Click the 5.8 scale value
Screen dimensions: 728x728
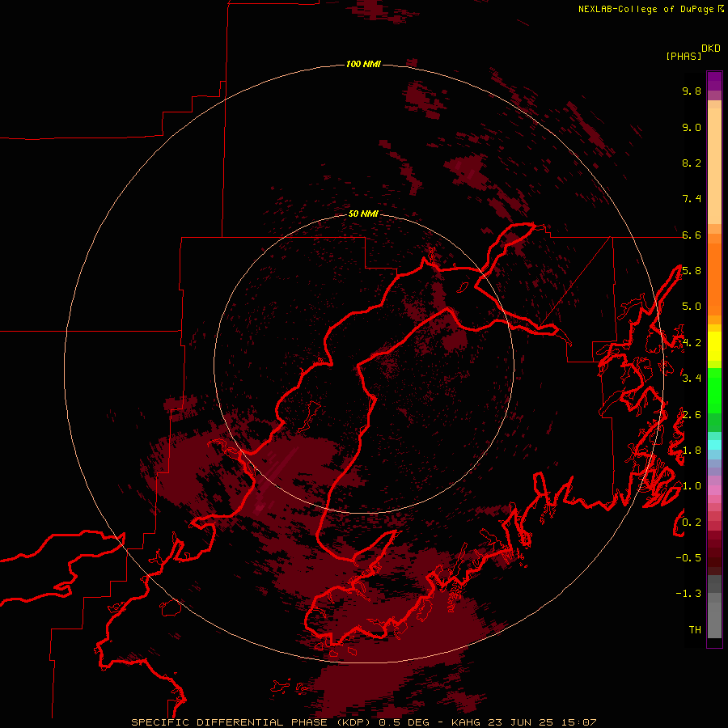(692, 271)
